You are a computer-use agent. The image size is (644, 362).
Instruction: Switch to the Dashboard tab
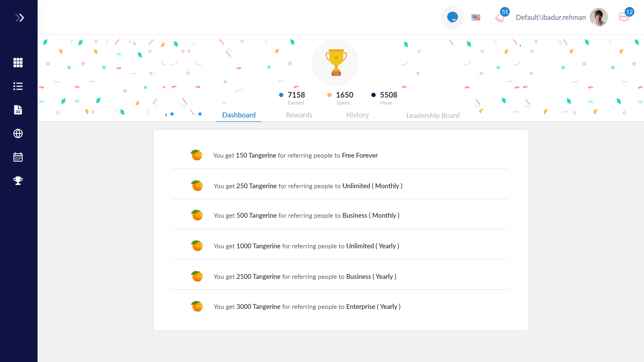point(239,115)
